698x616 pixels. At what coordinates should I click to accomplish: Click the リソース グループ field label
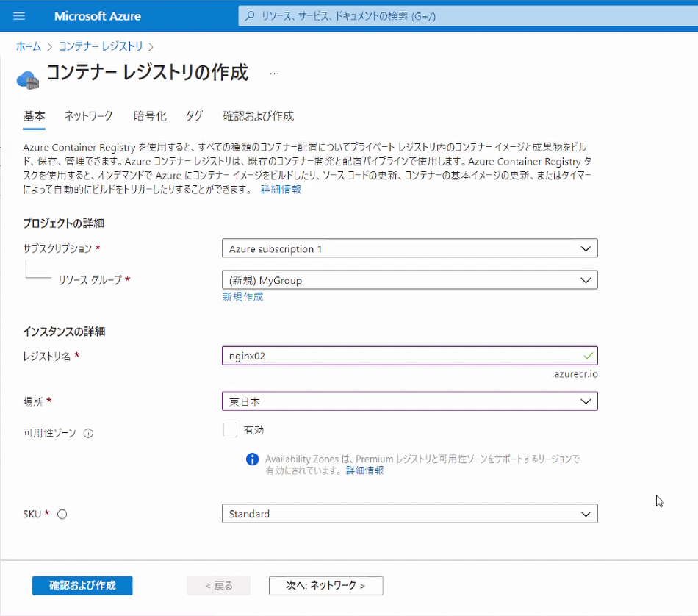[90, 280]
